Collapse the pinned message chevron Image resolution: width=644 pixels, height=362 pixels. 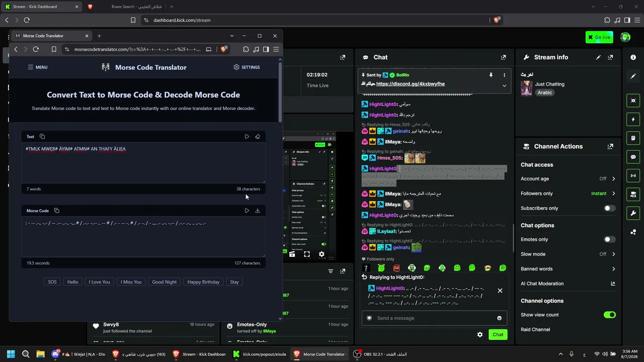click(504, 85)
